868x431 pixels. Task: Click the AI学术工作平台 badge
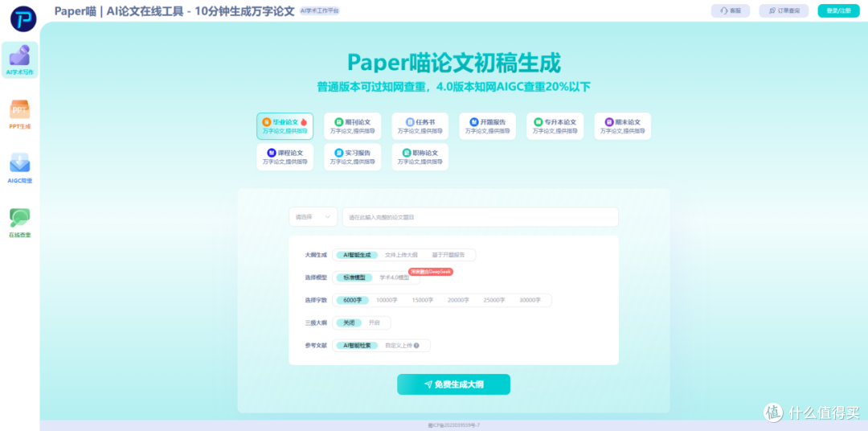pyautogui.click(x=319, y=10)
